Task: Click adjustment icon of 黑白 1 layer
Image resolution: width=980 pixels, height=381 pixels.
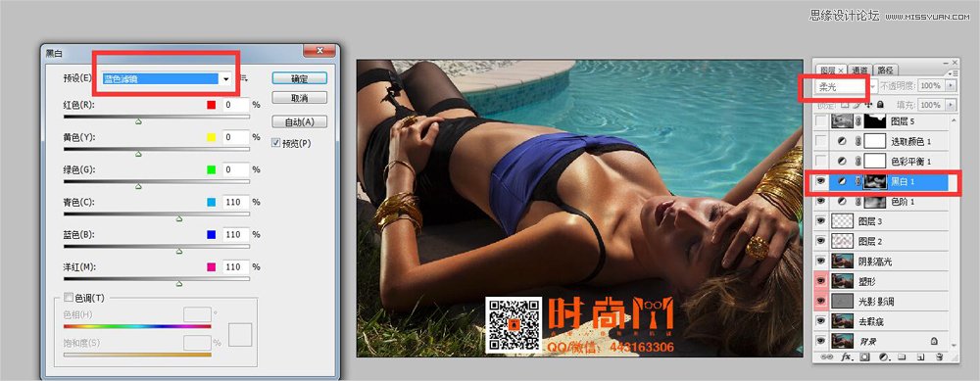Action: click(841, 182)
